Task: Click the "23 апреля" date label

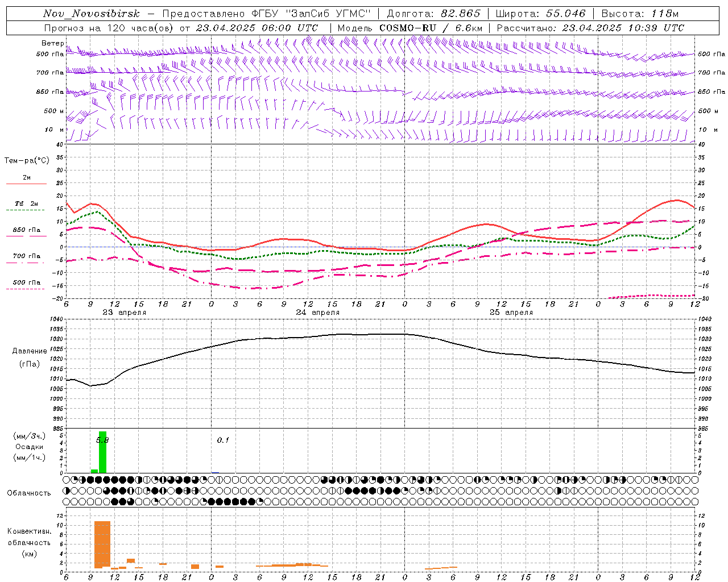Action: pyautogui.click(x=124, y=312)
